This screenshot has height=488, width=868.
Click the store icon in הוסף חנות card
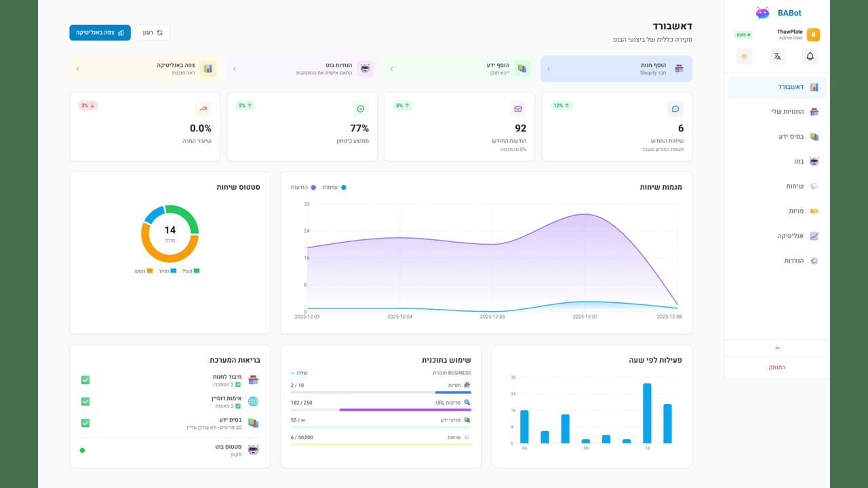[x=679, y=68]
